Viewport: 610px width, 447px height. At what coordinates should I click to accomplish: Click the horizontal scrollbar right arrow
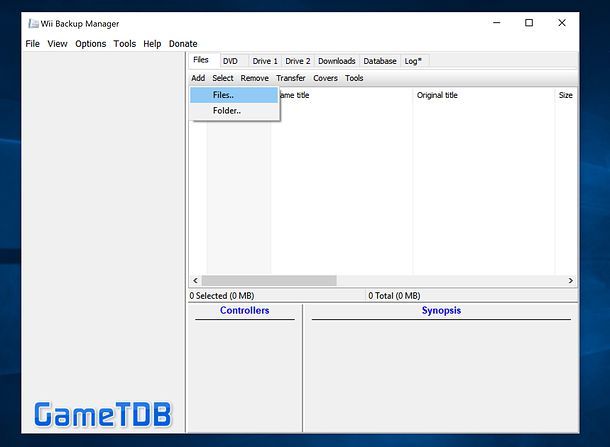point(570,280)
